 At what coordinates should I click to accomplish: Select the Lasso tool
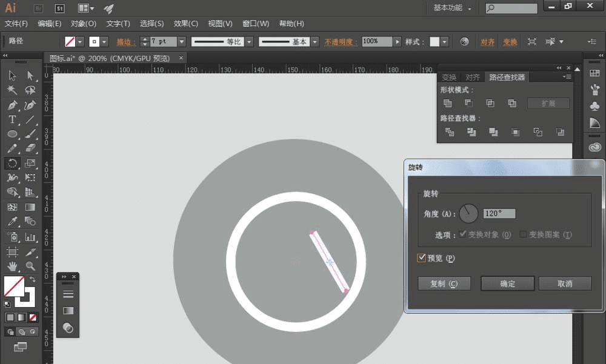[x=30, y=90]
